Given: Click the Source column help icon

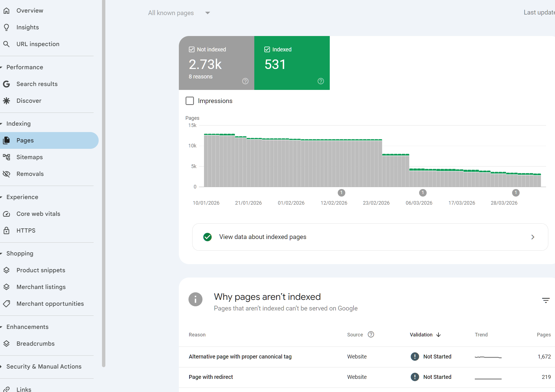Looking at the screenshot, I should point(371,334).
